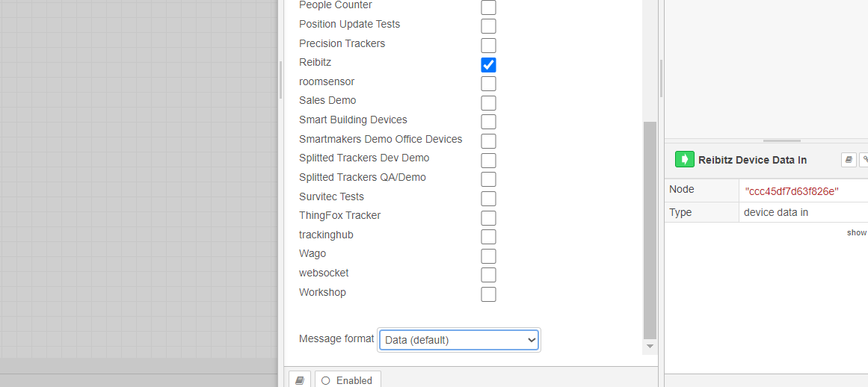
Task: Enable the Precision Trackers checkbox
Action: coord(488,45)
